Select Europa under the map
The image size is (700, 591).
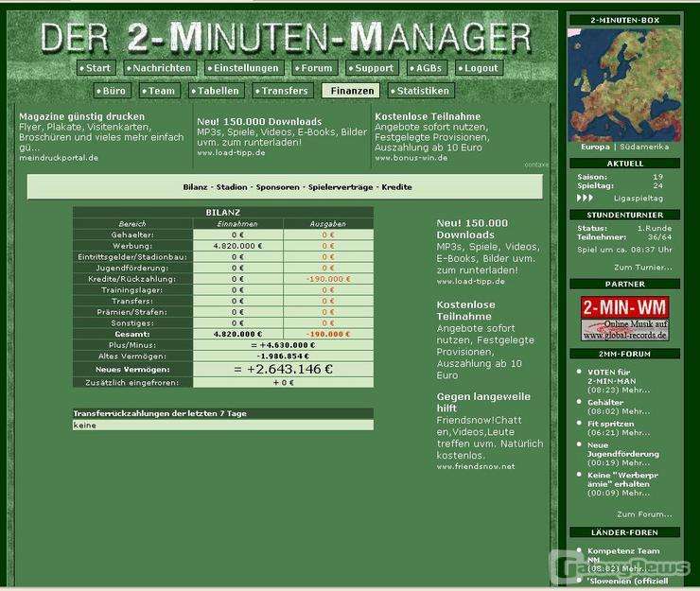point(595,147)
